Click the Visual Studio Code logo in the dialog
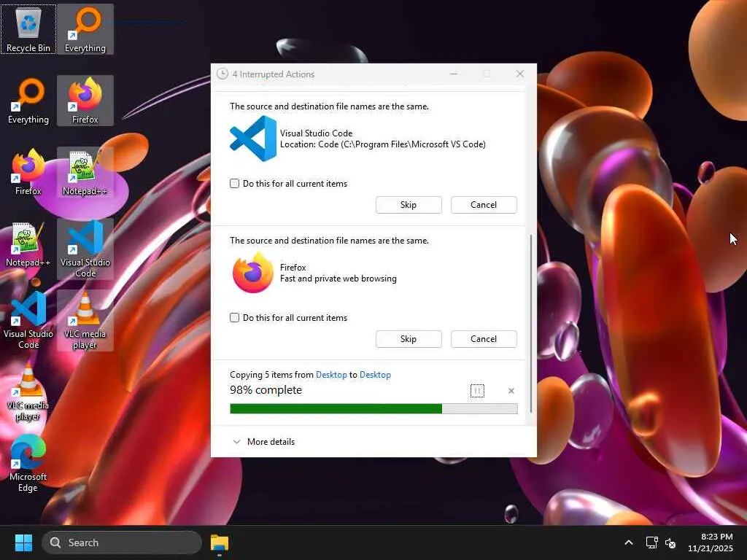 tap(253, 139)
